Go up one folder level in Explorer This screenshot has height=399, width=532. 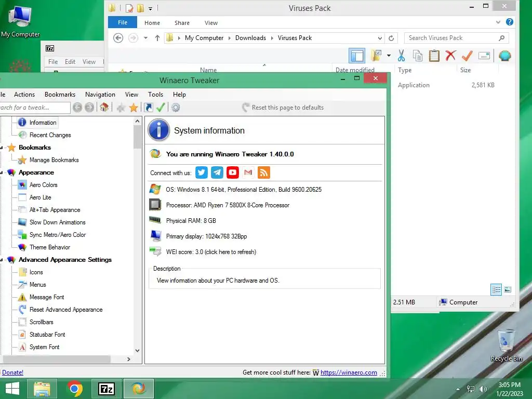click(157, 38)
